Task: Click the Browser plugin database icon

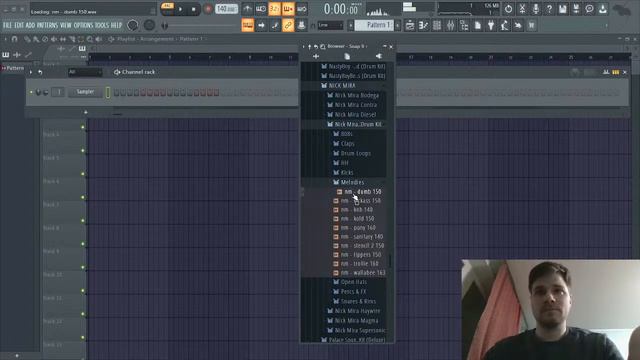Action: click(x=379, y=56)
